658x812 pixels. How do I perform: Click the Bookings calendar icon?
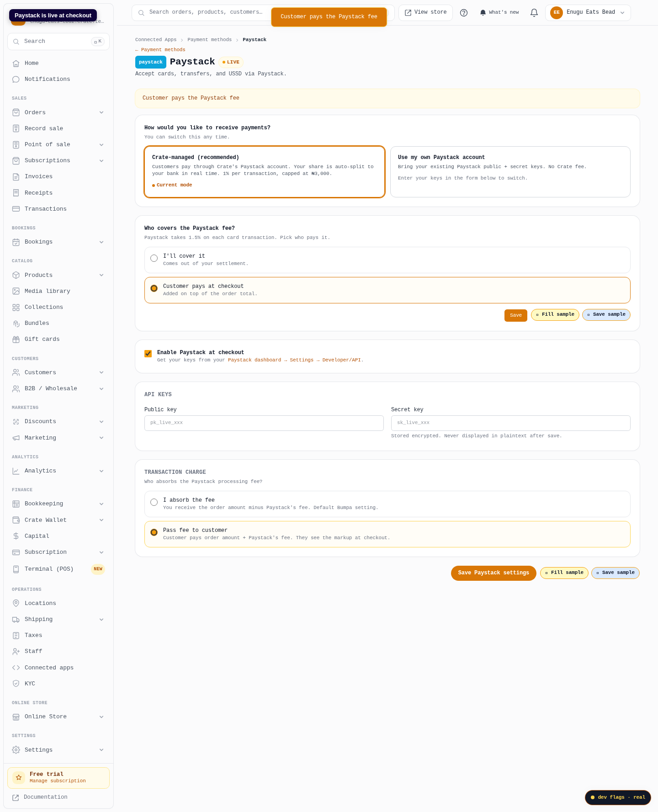(x=16, y=242)
